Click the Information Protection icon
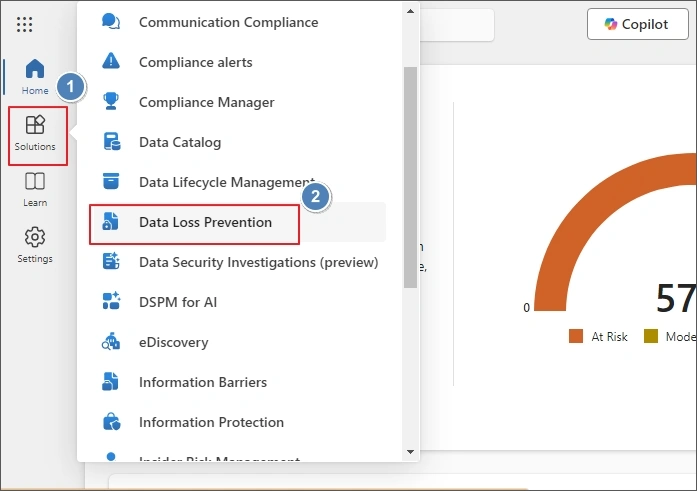This screenshot has height=491, width=697. click(111, 421)
